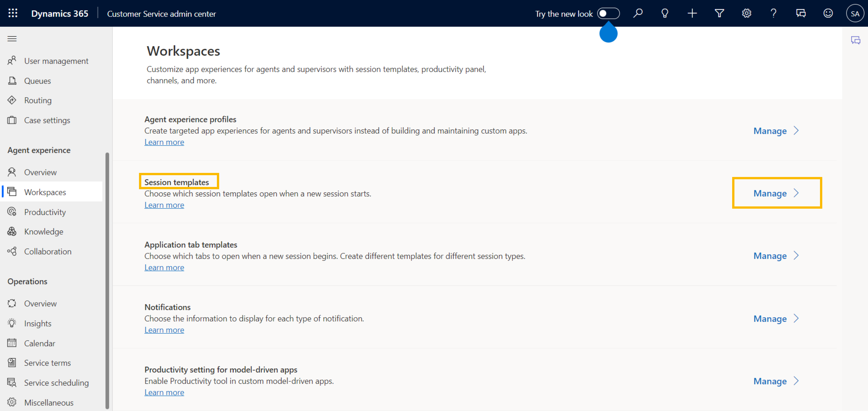The width and height of the screenshot is (868, 411).
Task: Open the chat panel icon at right edge
Action: click(x=856, y=41)
